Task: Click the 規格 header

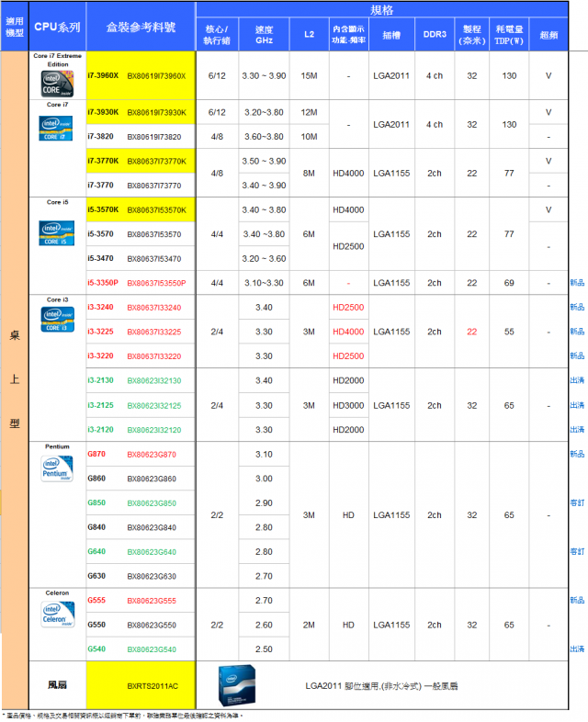Action: (x=381, y=10)
